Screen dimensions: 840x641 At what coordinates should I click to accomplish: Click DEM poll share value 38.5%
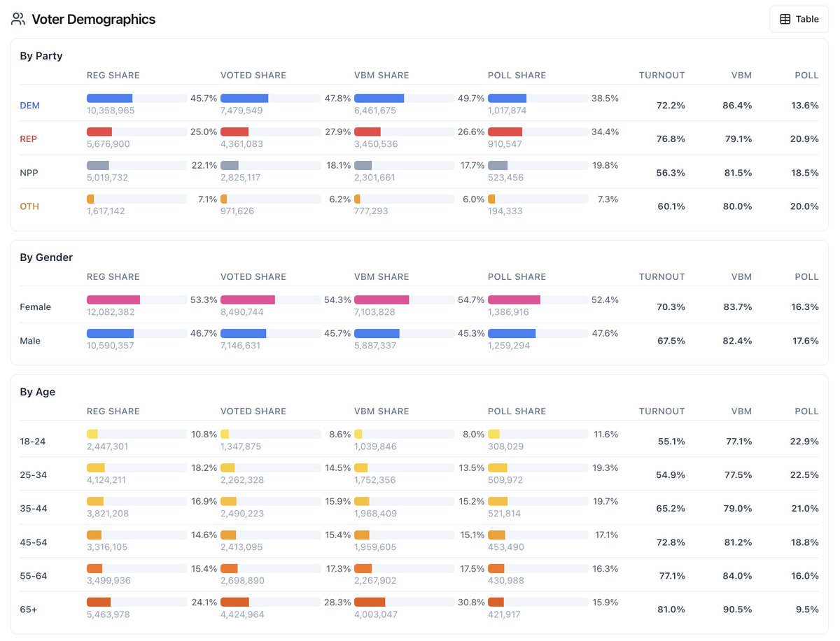tap(605, 99)
